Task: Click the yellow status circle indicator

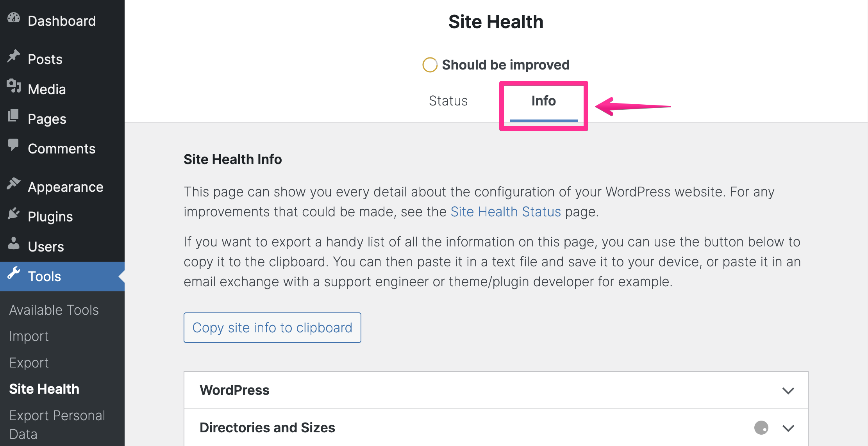Action: coord(429,65)
